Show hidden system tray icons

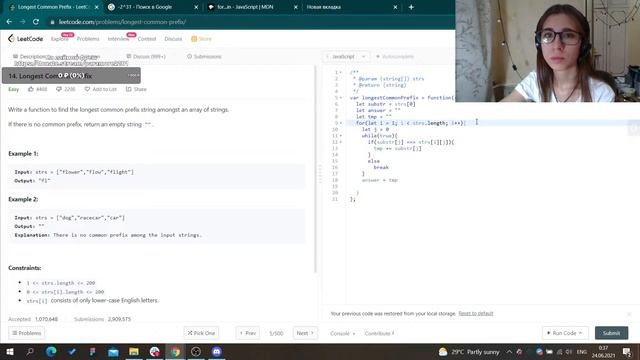[509, 352]
